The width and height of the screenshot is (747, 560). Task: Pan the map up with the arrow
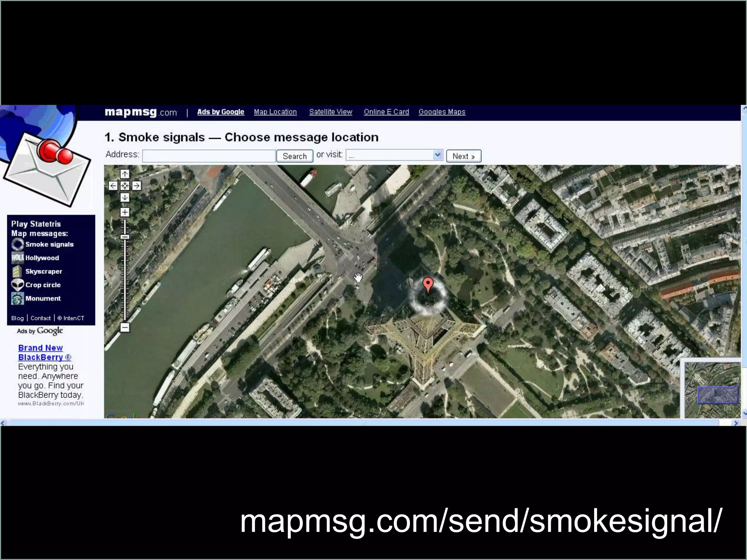coord(125,174)
